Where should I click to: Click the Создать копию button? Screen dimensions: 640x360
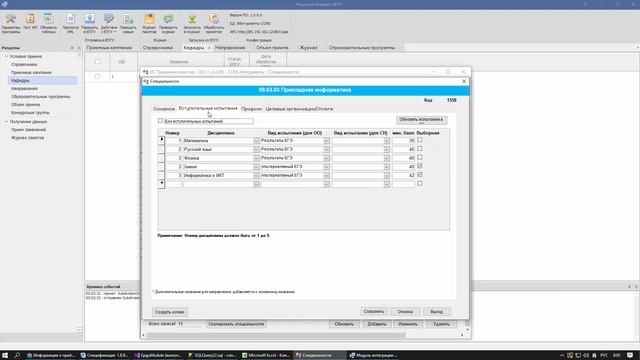coord(170,312)
